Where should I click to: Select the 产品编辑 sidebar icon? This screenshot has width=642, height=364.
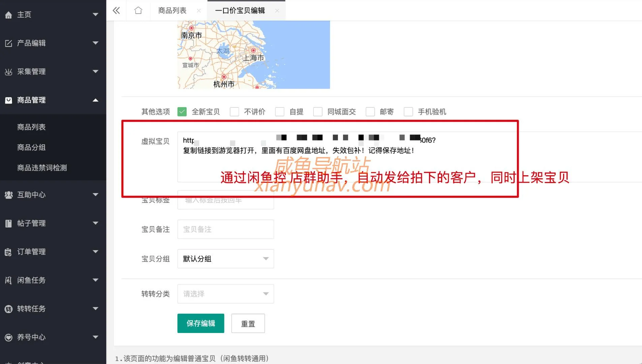pos(9,43)
